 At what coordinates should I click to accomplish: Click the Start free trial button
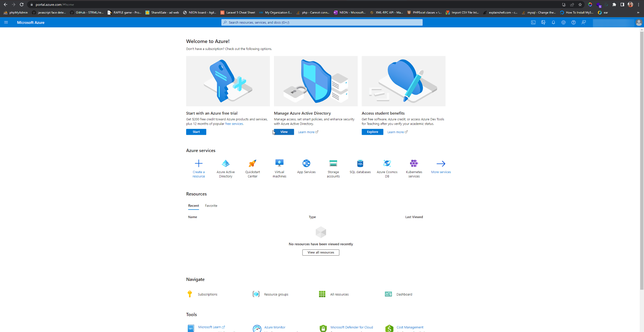[x=196, y=132]
